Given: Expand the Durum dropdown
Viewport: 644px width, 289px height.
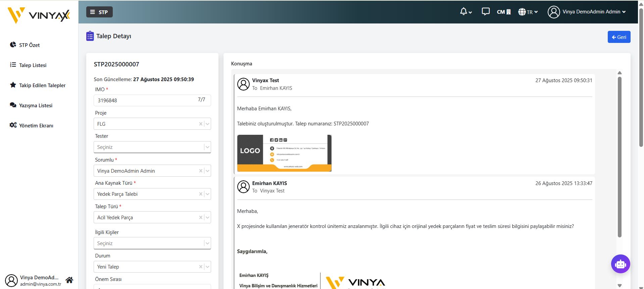Looking at the screenshot, I should point(207,267).
